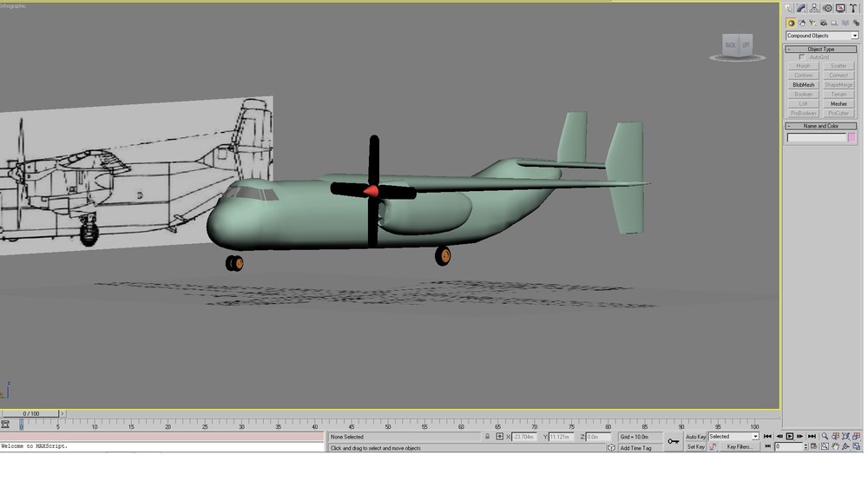Open the Utilities hammer tab
Screen dimensions: 868x488
(x=853, y=9)
